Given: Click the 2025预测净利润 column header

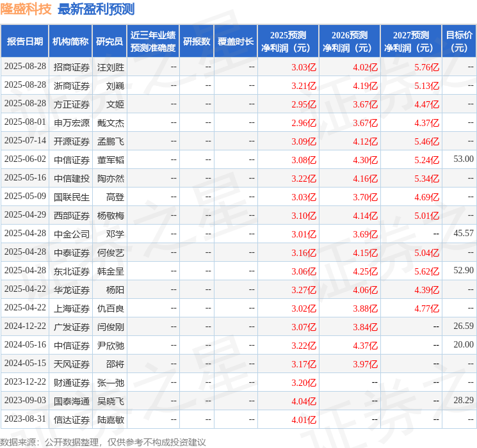Looking at the screenshot, I should pyautogui.click(x=288, y=42).
